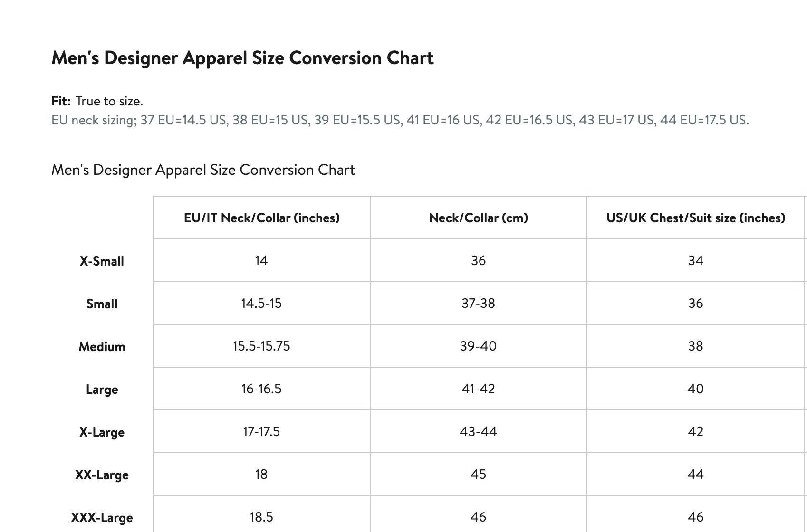The height and width of the screenshot is (532, 807).
Task: Click the Large row label
Action: tap(102, 389)
